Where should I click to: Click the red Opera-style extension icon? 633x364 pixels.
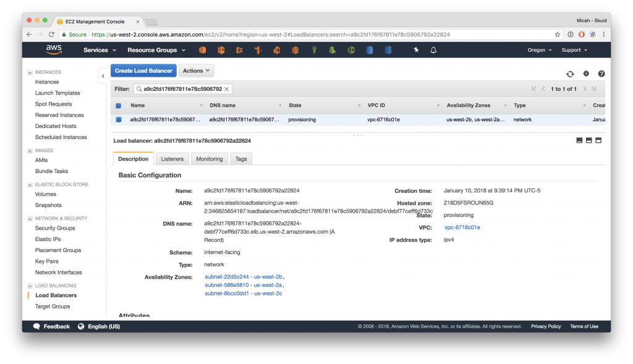point(581,35)
